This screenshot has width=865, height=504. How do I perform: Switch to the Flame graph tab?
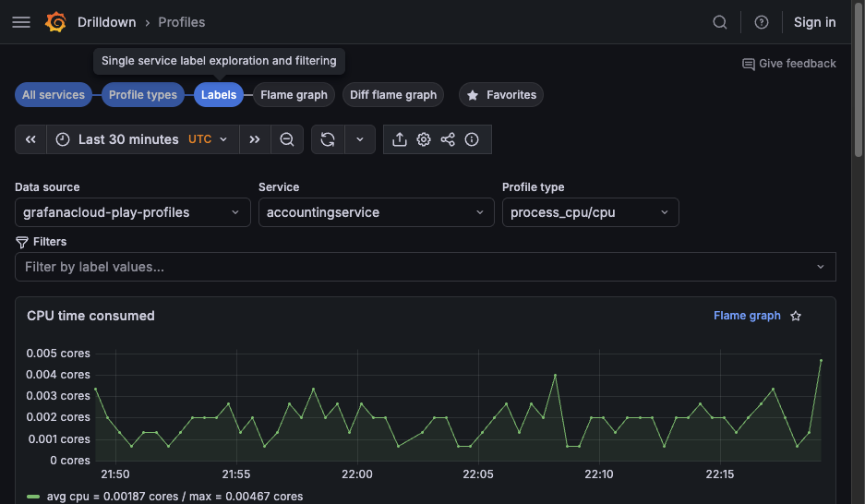click(294, 95)
